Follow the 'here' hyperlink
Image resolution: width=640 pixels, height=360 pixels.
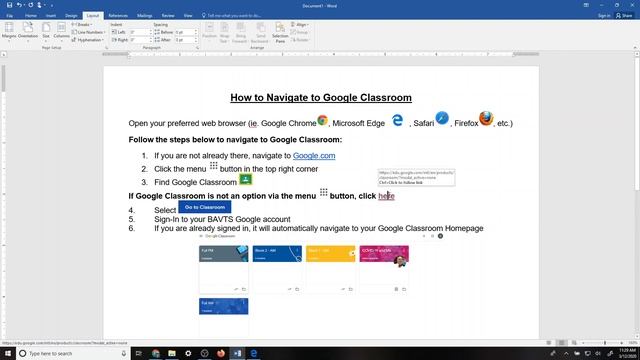[x=386, y=196]
